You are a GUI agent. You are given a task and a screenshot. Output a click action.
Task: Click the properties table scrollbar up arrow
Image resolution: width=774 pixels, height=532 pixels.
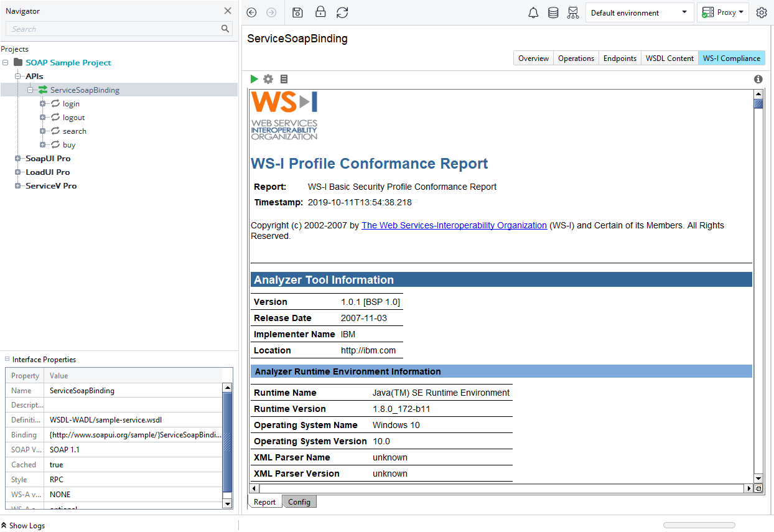[228, 388]
